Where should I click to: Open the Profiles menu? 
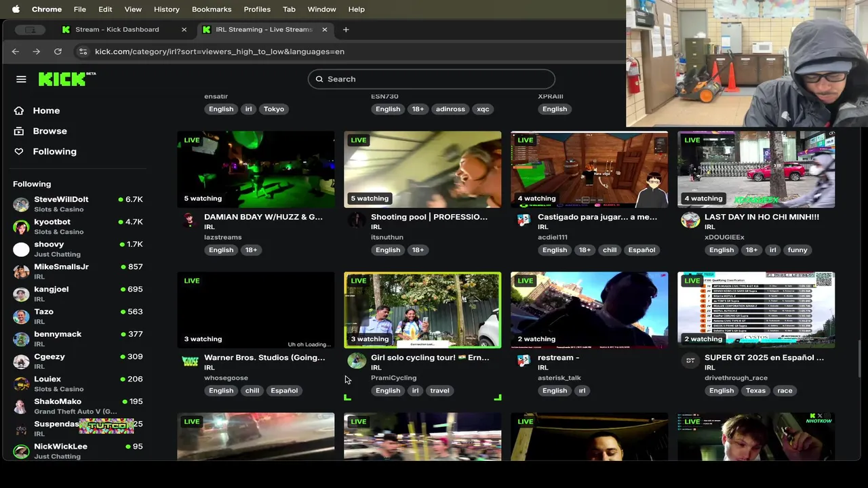(257, 9)
